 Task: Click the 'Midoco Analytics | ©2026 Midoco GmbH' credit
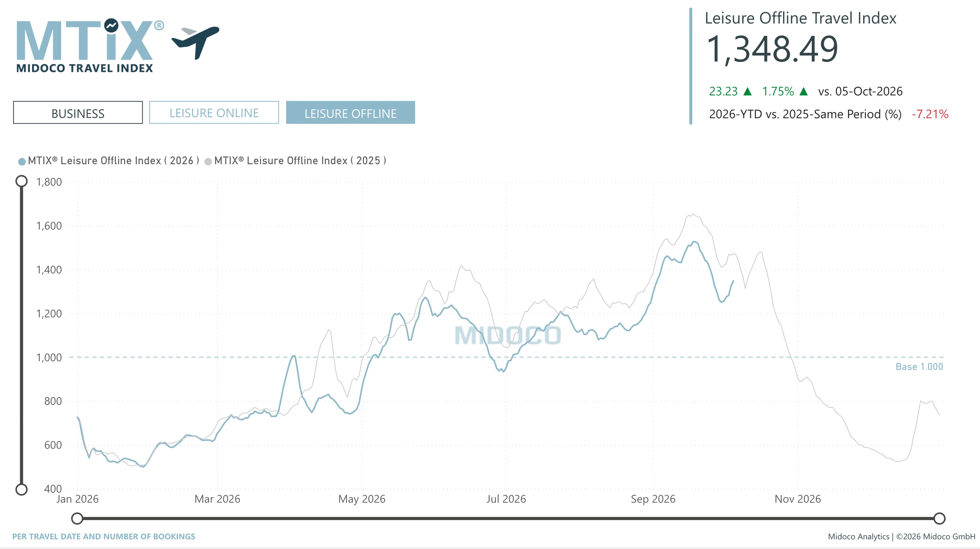[901, 537]
